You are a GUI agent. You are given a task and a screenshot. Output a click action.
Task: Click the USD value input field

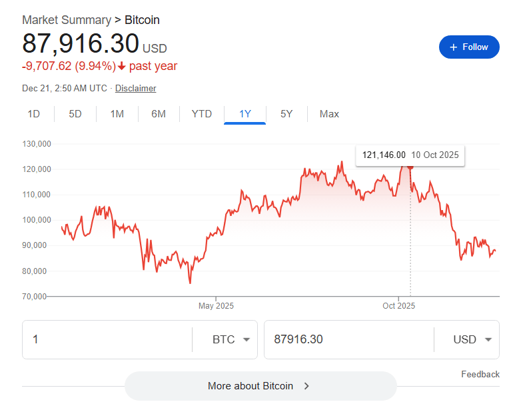coord(346,339)
